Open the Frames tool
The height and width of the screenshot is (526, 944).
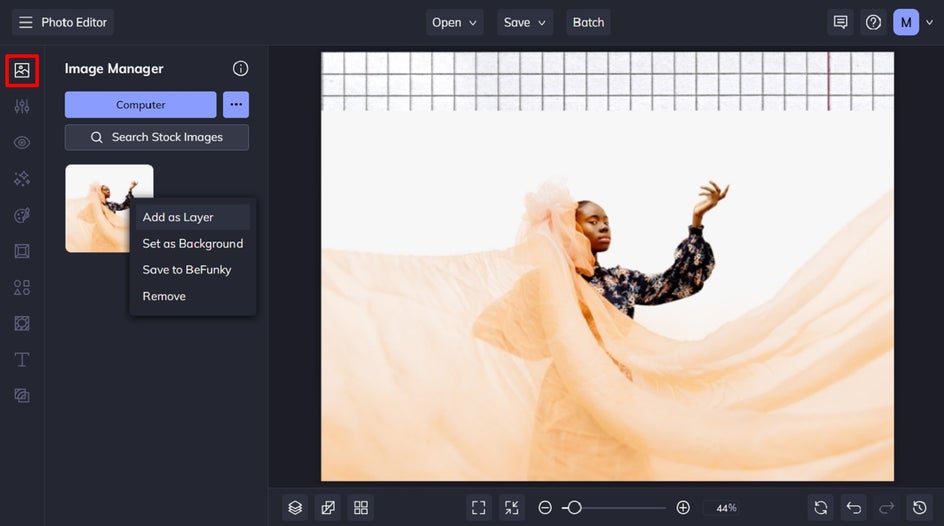coord(22,251)
